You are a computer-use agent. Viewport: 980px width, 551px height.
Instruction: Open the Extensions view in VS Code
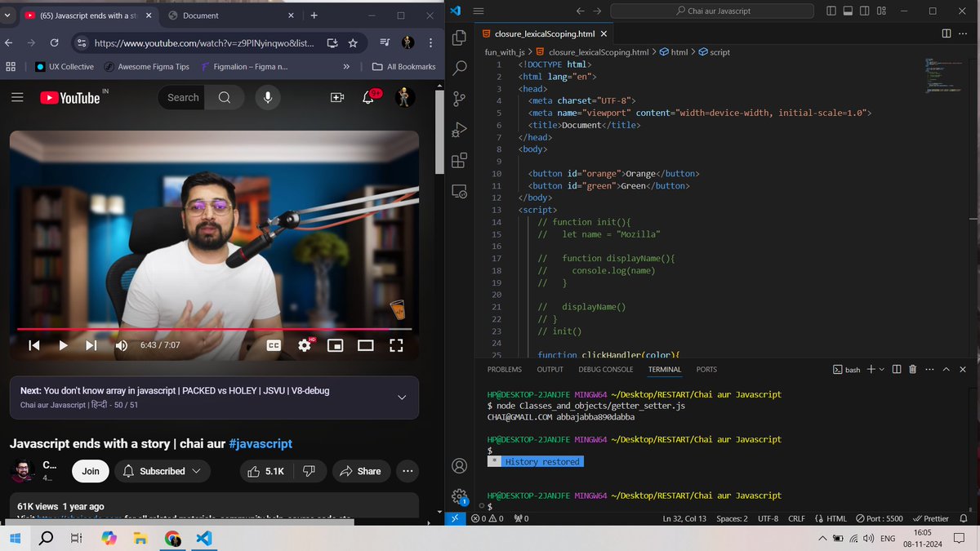click(x=459, y=159)
